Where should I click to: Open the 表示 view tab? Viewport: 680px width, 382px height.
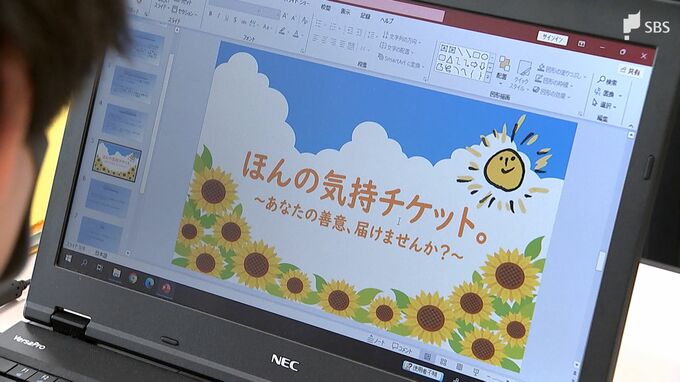click(x=345, y=12)
